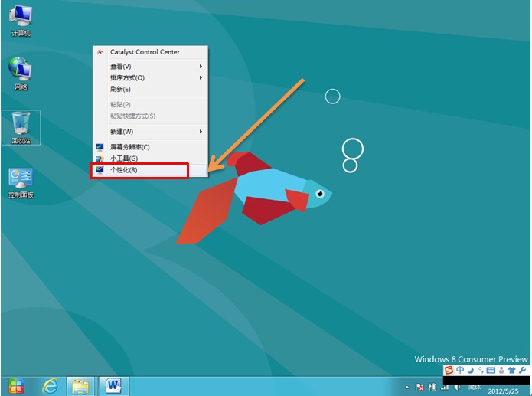Image resolution: width=532 pixels, height=396 pixels.
Task: Click the Sogou S logo icon
Action: coord(449,370)
